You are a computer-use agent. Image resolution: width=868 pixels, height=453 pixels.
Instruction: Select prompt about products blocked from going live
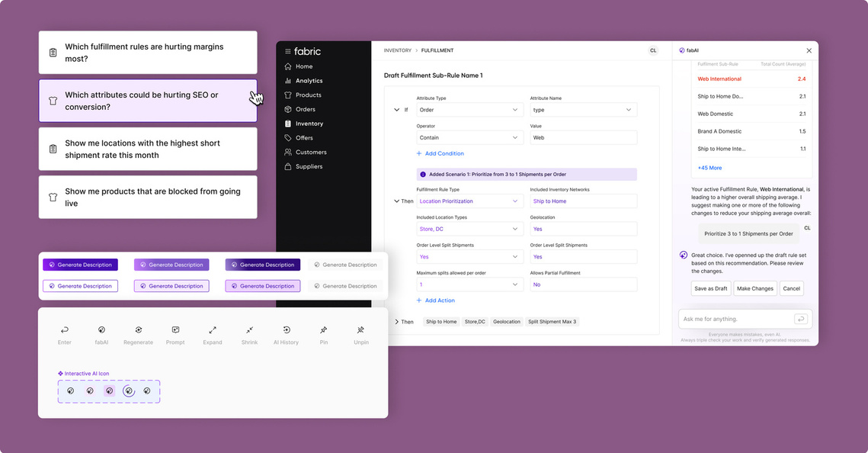pos(148,198)
